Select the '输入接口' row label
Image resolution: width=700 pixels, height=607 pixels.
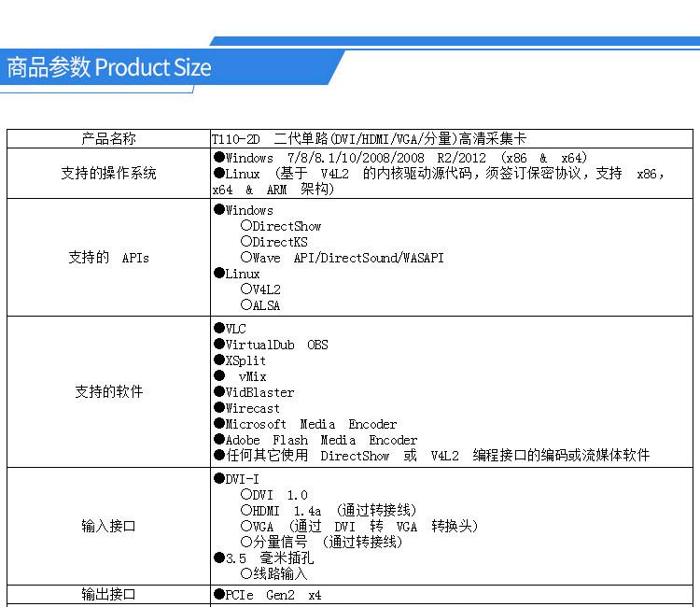coord(108,526)
